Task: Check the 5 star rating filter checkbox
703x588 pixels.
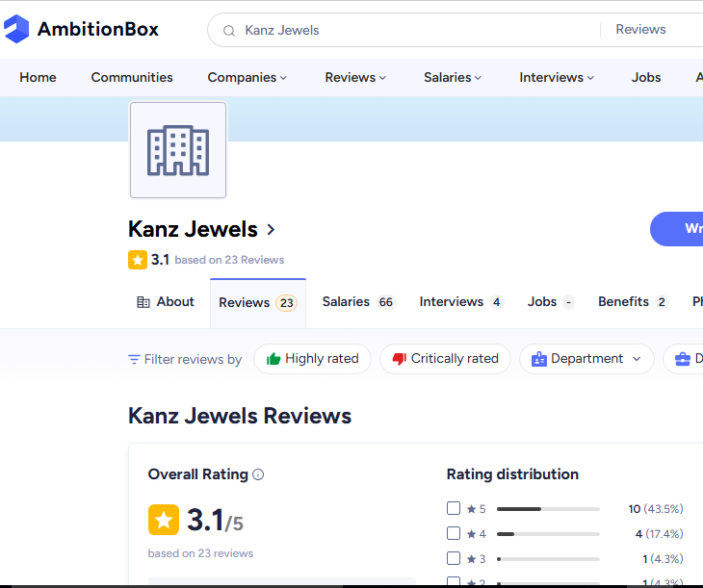Action: [x=454, y=508]
